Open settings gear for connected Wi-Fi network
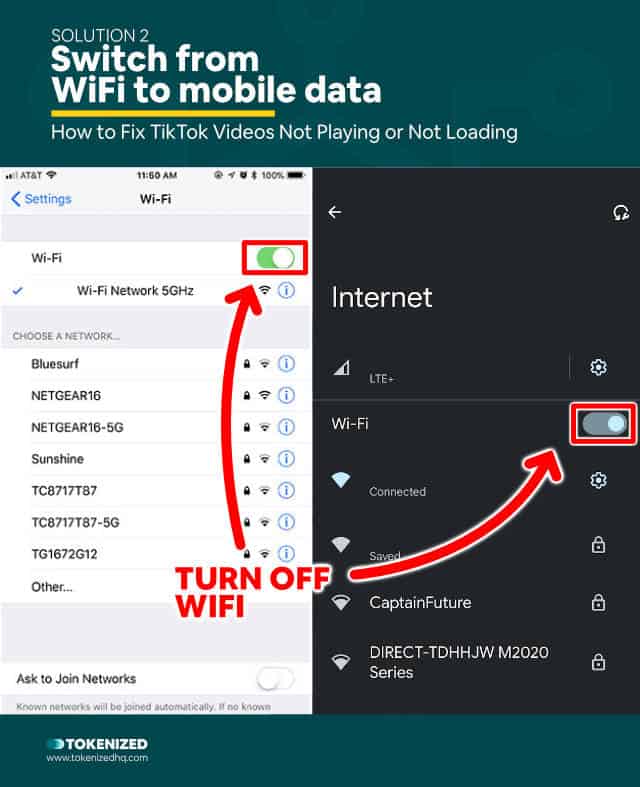The image size is (640, 787). point(598,480)
